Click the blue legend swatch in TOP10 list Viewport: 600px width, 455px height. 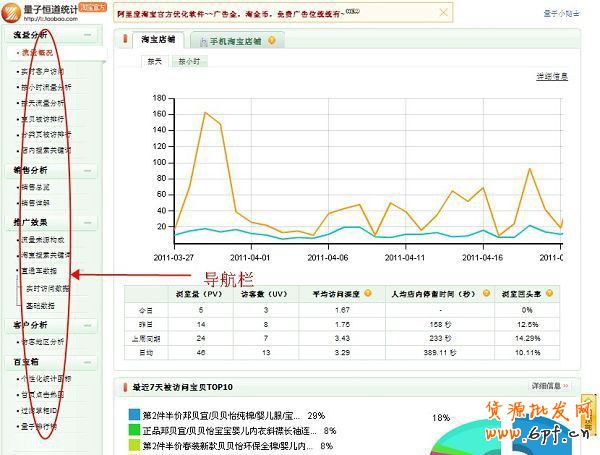pos(134,414)
